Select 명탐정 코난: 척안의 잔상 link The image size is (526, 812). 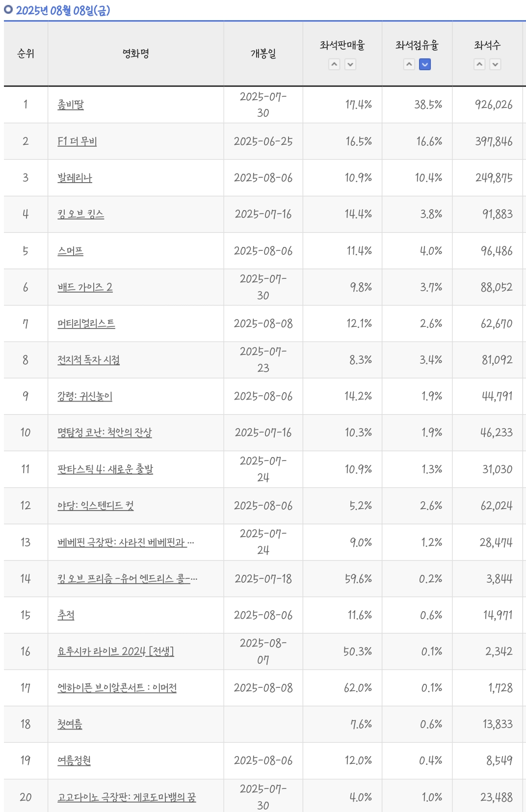point(105,433)
